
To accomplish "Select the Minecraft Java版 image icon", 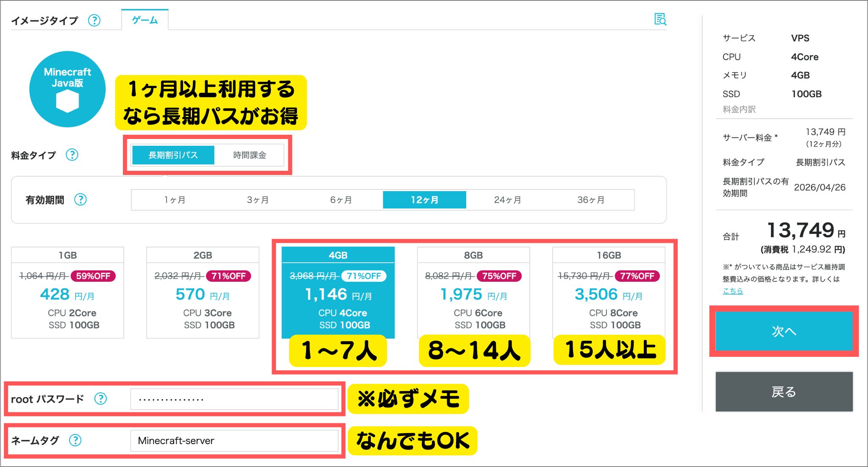I will click(x=67, y=89).
